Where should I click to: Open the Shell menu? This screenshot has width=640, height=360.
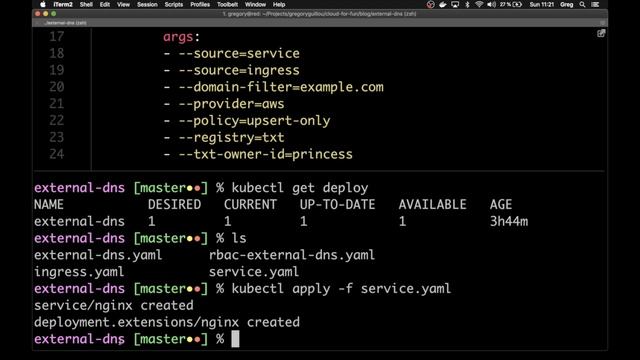point(86,4)
